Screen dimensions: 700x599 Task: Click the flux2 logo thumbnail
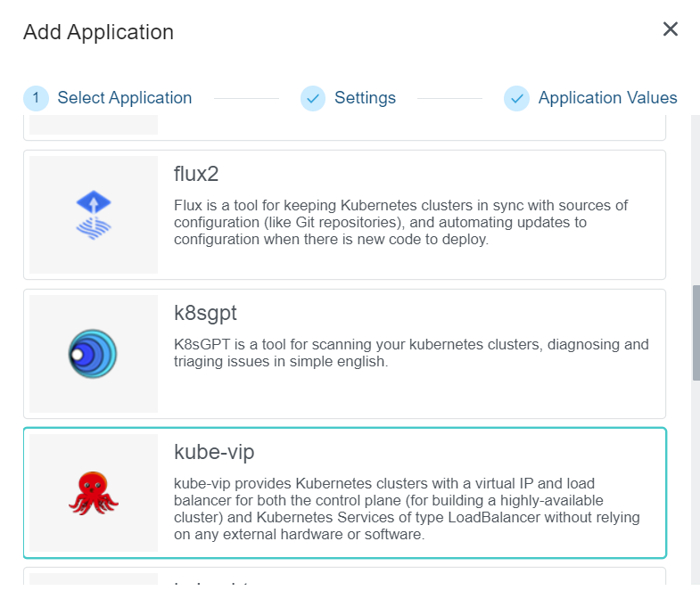point(94,215)
